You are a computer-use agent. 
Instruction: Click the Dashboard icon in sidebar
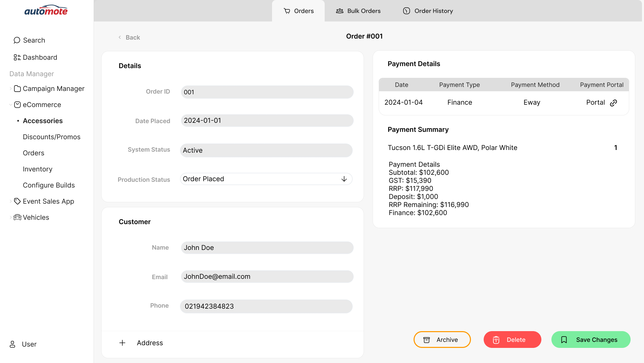coord(17,57)
